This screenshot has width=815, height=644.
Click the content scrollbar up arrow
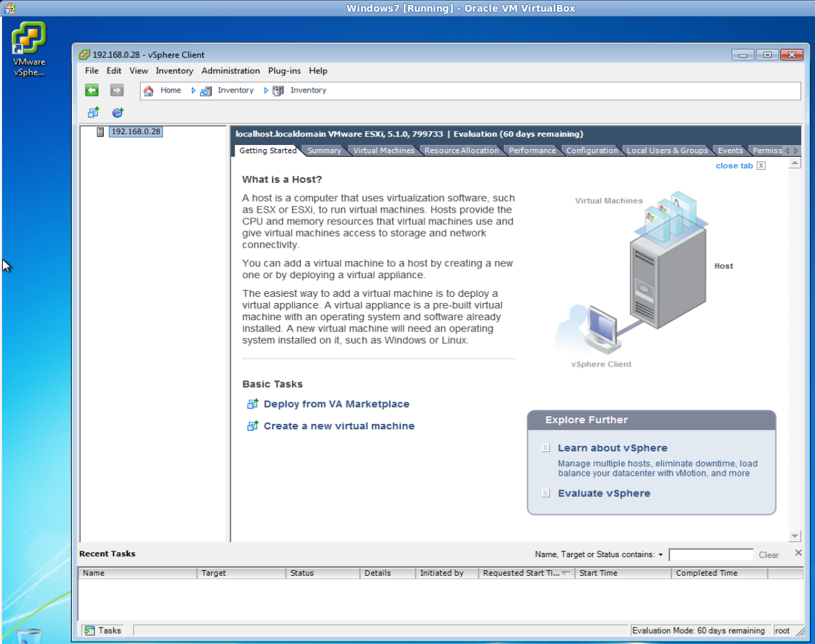(794, 163)
